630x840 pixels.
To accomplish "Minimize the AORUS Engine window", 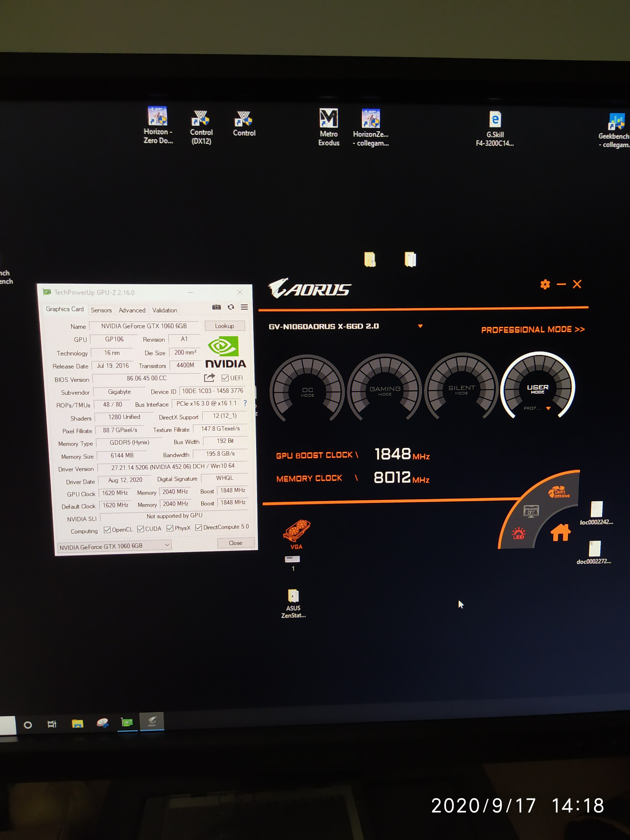I will tap(561, 284).
